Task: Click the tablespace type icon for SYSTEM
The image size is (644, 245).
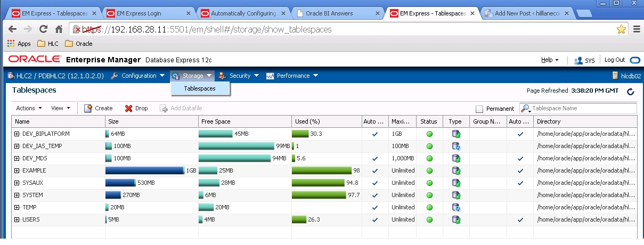Action: pyautogui.click(x=455, y=195)
